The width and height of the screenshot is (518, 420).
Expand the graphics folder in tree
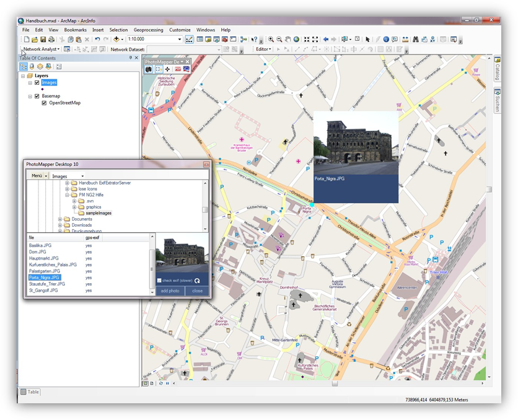pyautogui.click(x=74, y=207)
